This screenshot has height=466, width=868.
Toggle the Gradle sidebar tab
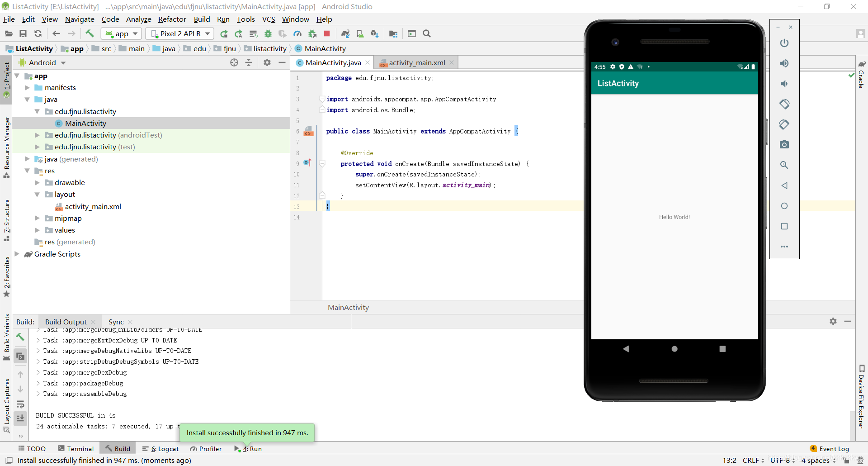(861, 75)
